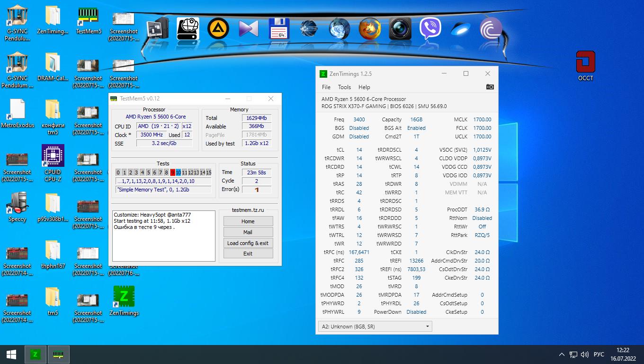Viewport: 644px width, 364px height.
Task: Open the Tools menu in ZenTimings
Action: point(344,87)
